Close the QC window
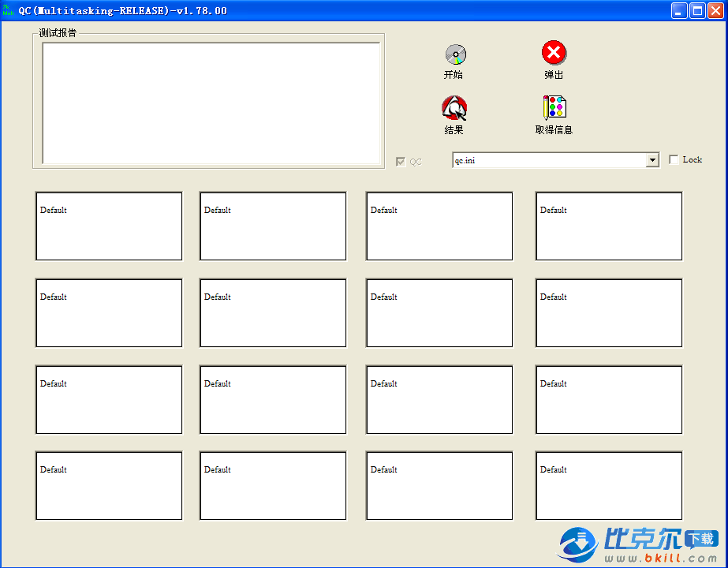This screenshot has height=568, width=728. tap(715, 11)
